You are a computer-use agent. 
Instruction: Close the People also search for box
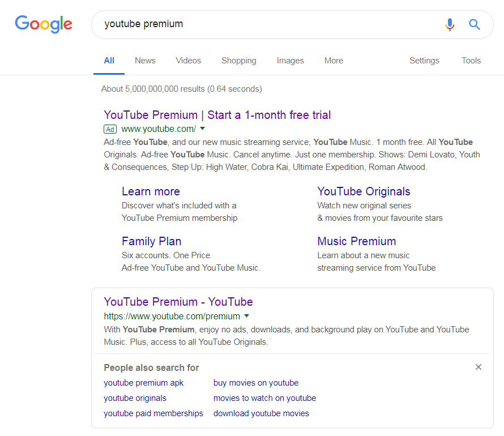479,367
